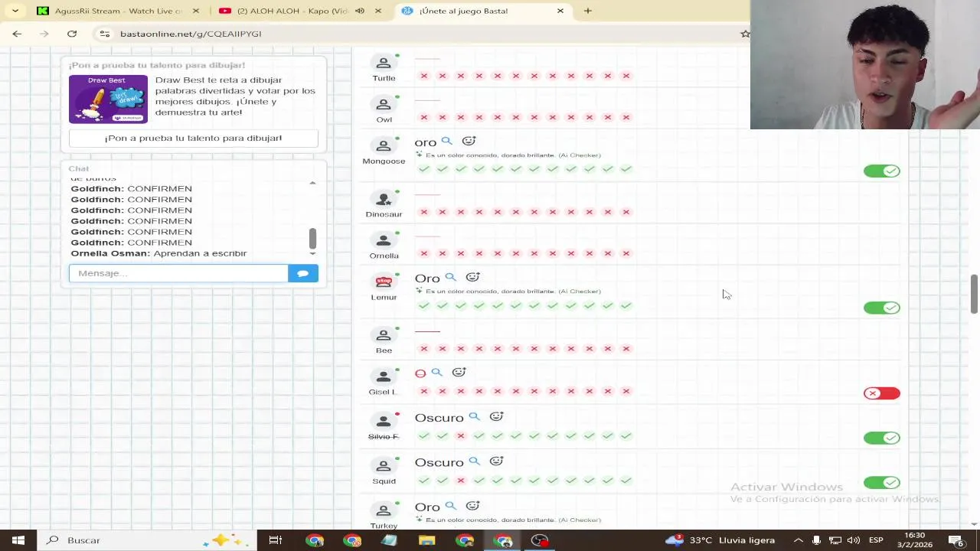Click Turtle player avatar

384,62
